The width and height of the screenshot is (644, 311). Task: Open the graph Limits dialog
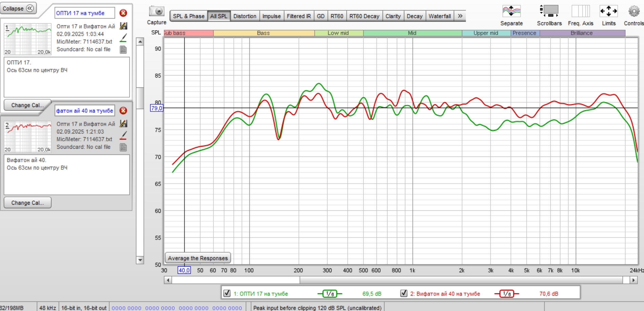pyautogui.click(x=609, y=11)
